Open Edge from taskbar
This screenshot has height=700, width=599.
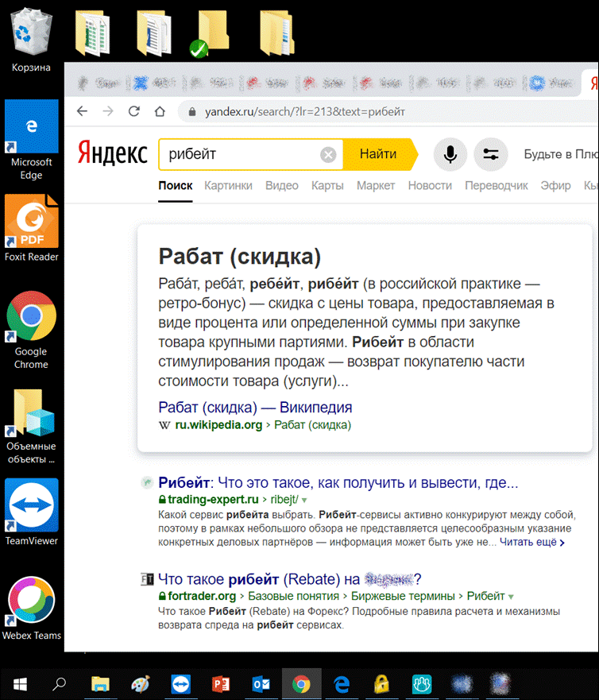click(342, 684)
